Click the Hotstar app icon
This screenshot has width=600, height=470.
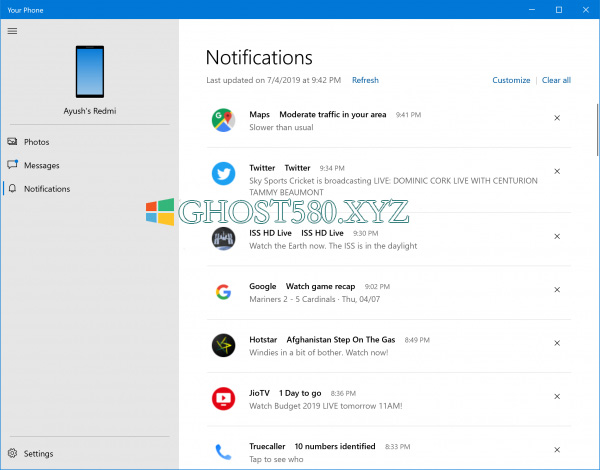pyautogui.click(x=223, y=345)
